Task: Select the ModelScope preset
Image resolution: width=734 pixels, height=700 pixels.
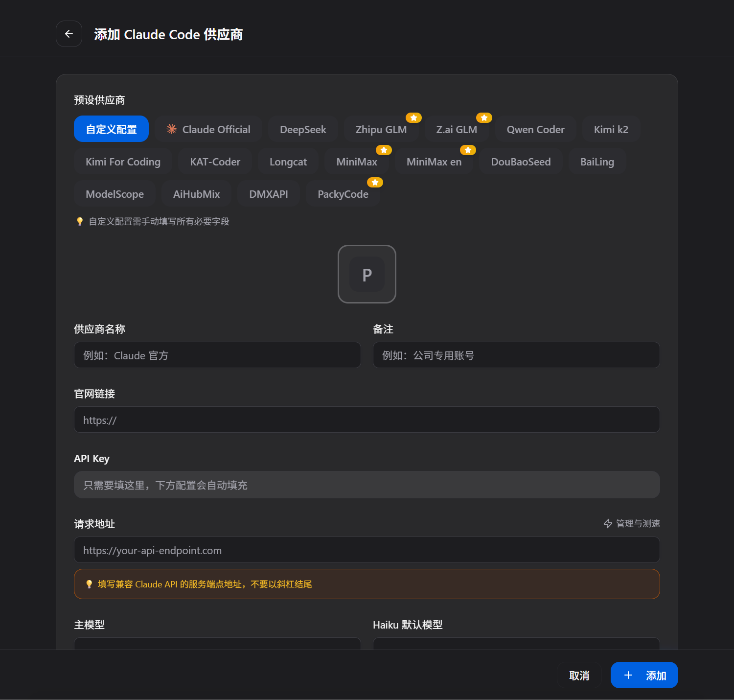Action: click(x=115, y=194)
